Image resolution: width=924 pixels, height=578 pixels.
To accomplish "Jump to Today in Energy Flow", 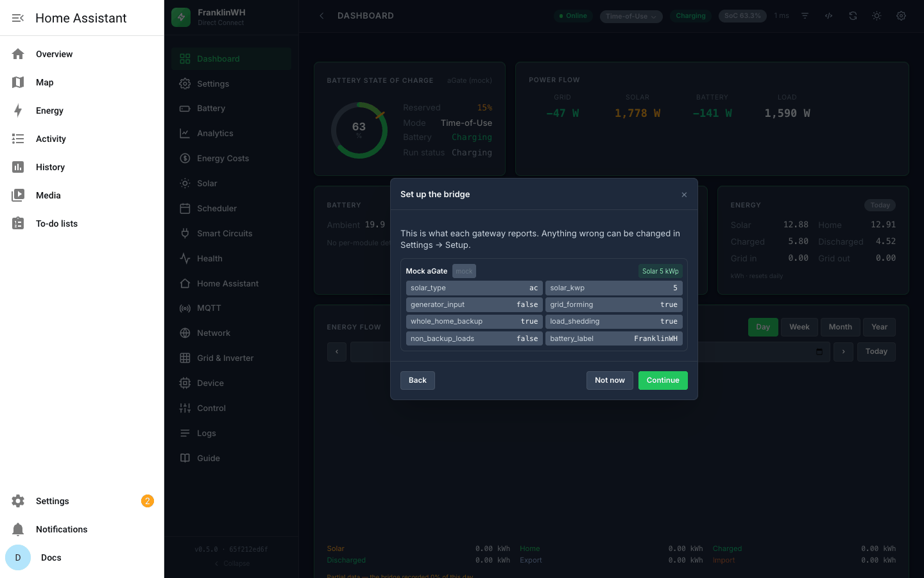I will coord(877,351).
